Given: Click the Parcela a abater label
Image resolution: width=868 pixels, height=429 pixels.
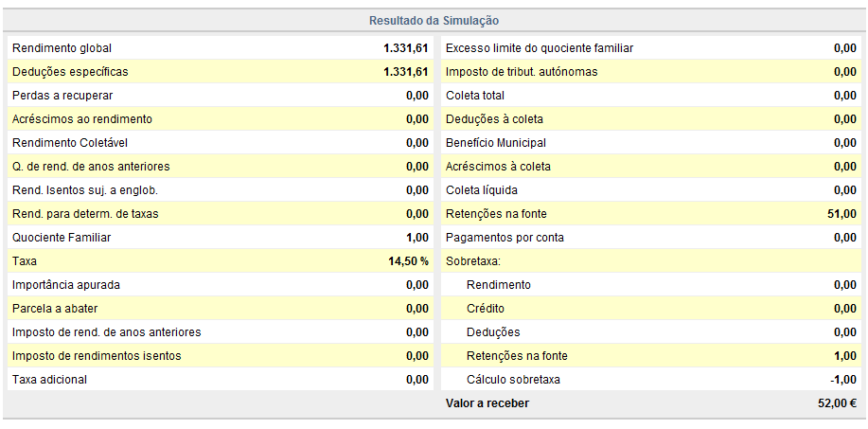Looking at the screenshot, I should pos(55,309).
